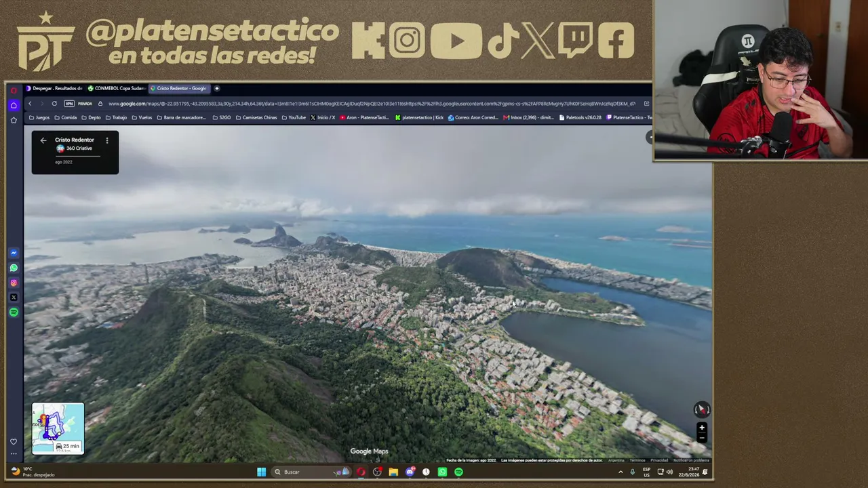The width and height of the screenshot is (868, 488).
Task: Go back in browser history
Action: tap(30, 104)
